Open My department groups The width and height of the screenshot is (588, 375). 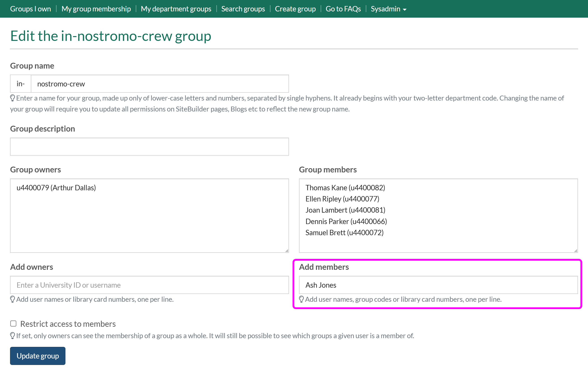176,9
